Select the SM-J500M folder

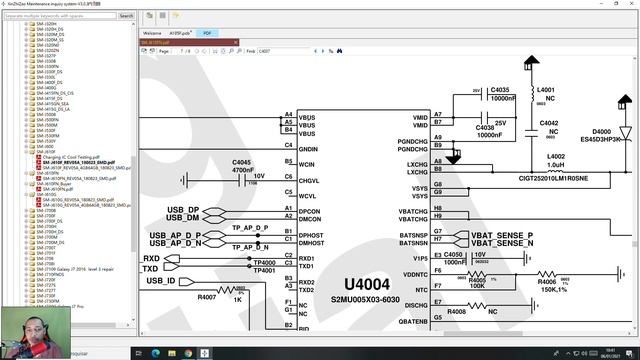(x=47, y=125)
